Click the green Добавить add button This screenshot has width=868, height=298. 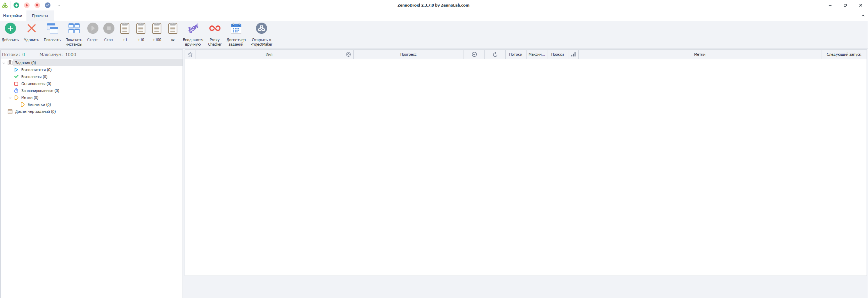tap(10, 29)
